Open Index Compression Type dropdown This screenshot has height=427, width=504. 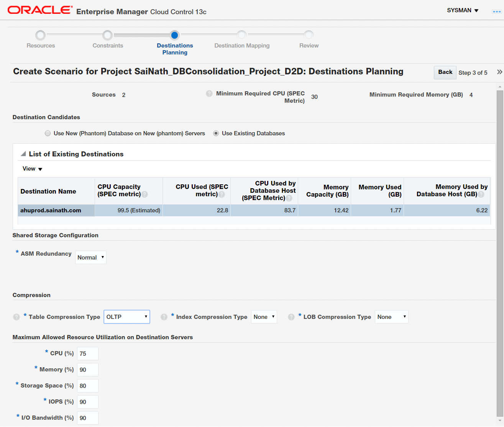(264, 317)
